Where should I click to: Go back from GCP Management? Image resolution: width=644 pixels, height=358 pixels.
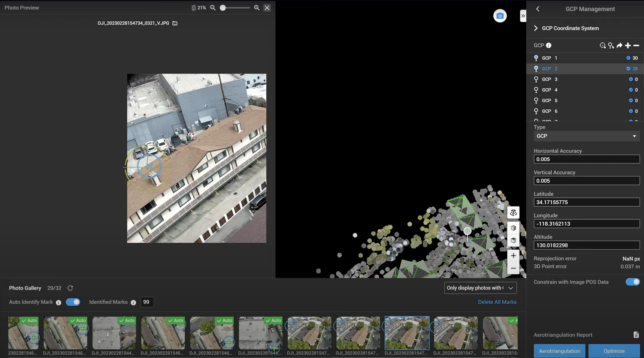point(538,9)
